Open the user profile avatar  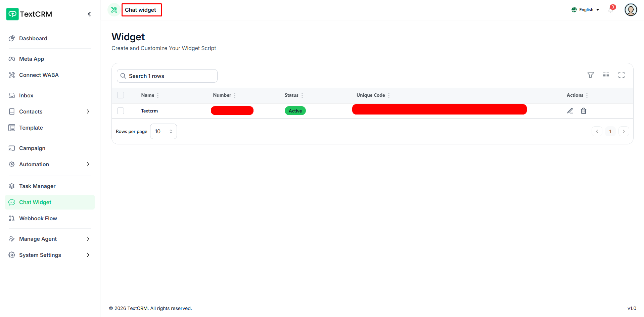(631, 10)
